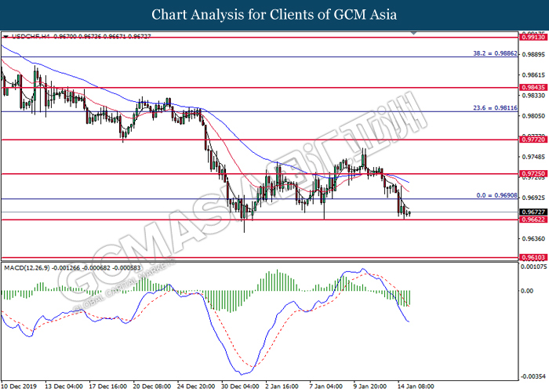
Task: Select the USDCHF,H4 chart title text
Action: (31, 36)
